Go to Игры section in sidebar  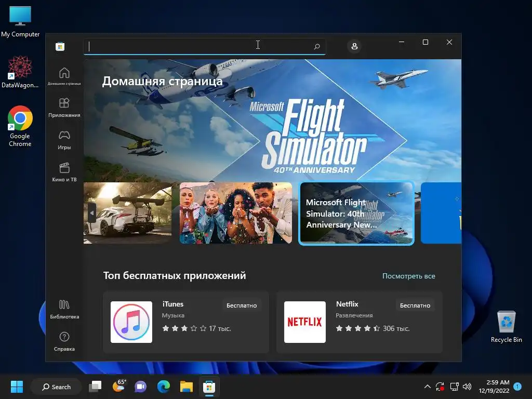click(x=64, y=140)
